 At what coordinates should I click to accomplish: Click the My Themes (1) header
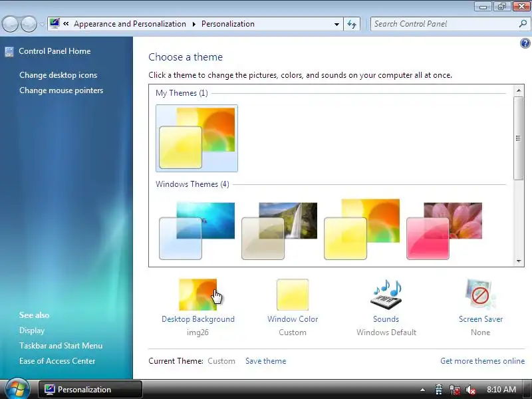[182, 93]
